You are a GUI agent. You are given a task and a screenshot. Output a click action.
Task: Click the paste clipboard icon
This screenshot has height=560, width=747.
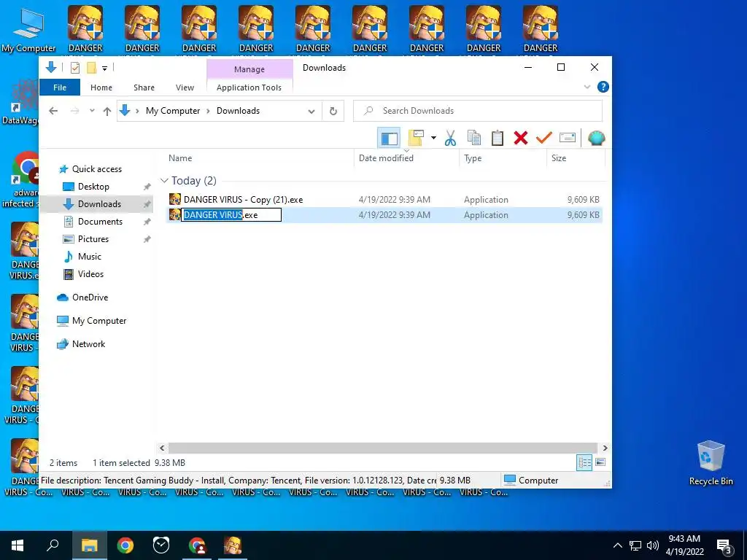(x=498, y=138)
